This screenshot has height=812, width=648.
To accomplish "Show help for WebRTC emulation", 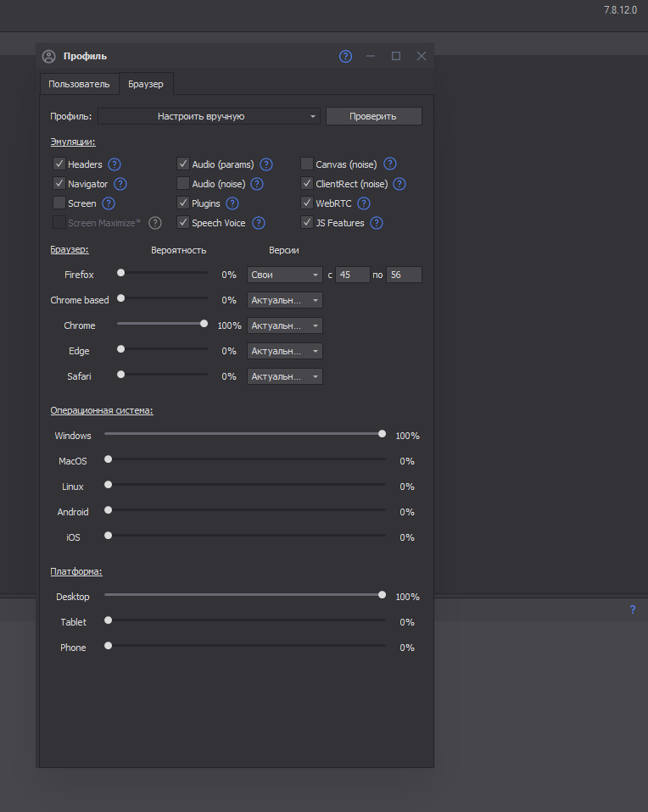I will pos(364,203).
